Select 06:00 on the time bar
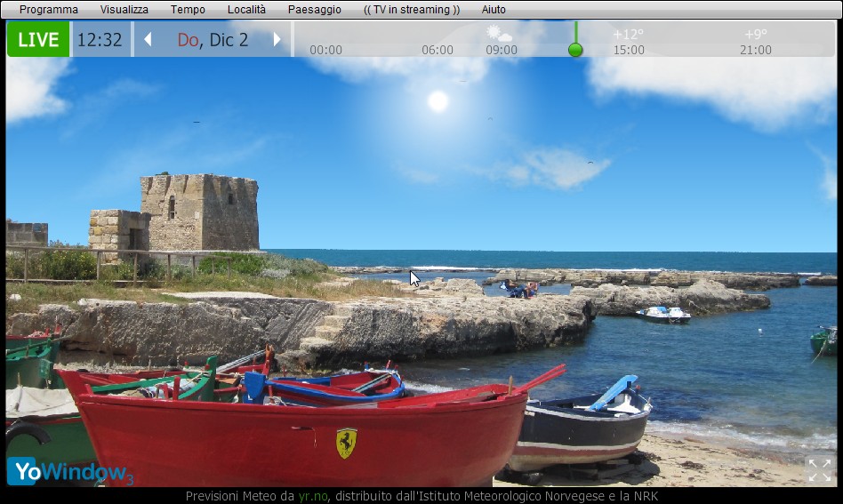 pyautogui.click(x=437, y=50)
